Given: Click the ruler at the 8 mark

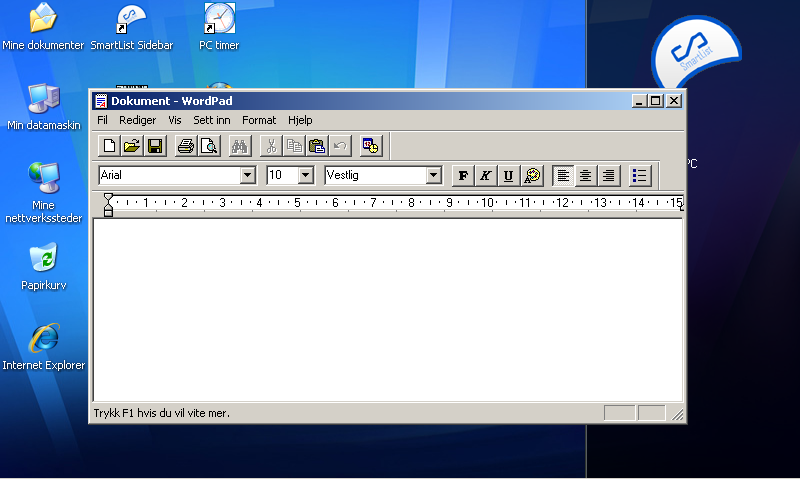Looking at the screenshot, I should pyautogui.click(x=411, y=203).
